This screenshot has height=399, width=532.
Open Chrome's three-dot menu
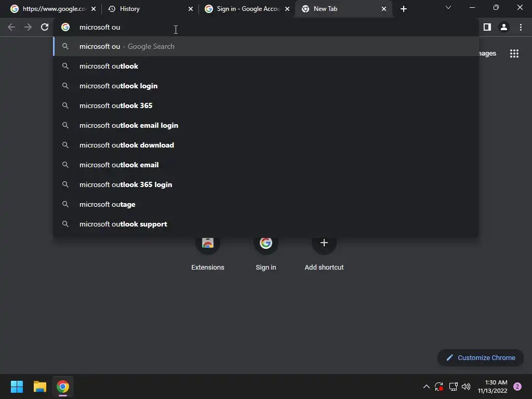521,27
